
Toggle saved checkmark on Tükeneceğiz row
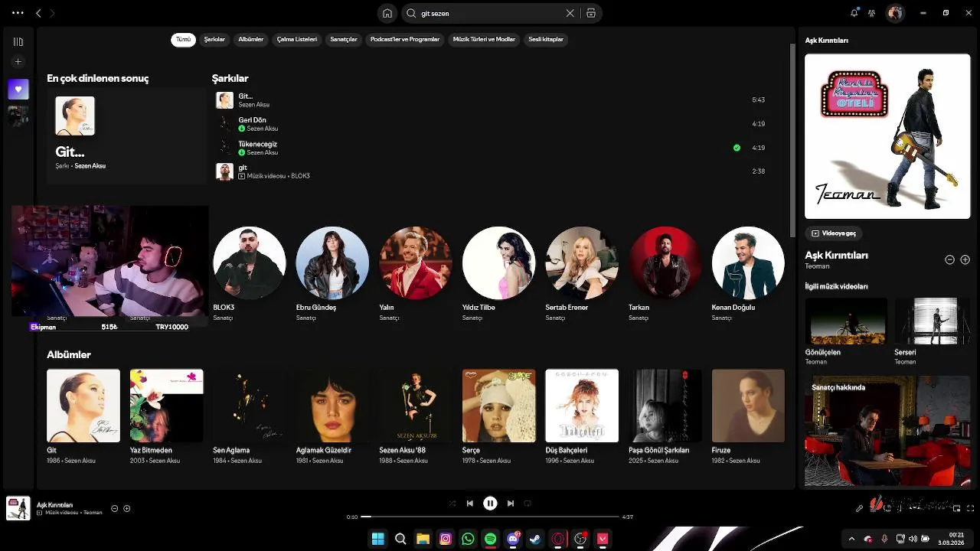pos(737,148)
